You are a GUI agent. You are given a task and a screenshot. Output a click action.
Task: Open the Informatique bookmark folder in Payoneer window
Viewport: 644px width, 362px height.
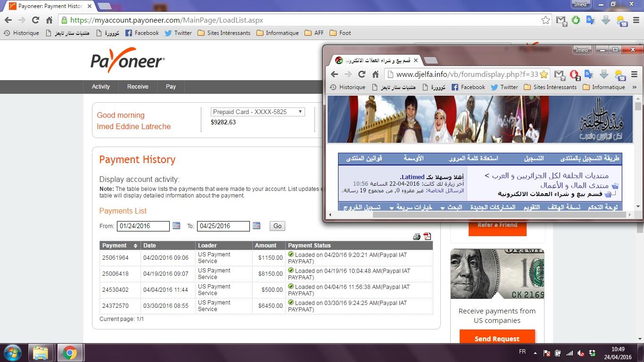click(278, 33)
